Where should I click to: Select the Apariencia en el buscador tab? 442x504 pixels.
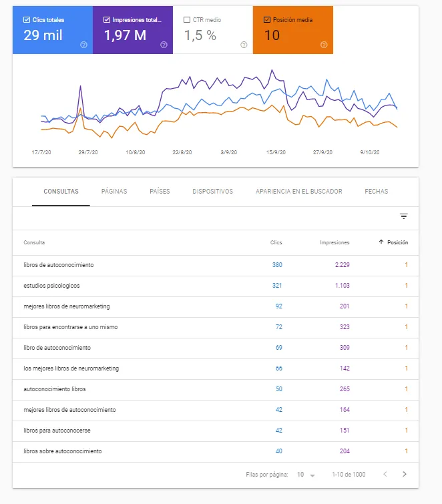[298, 191]
